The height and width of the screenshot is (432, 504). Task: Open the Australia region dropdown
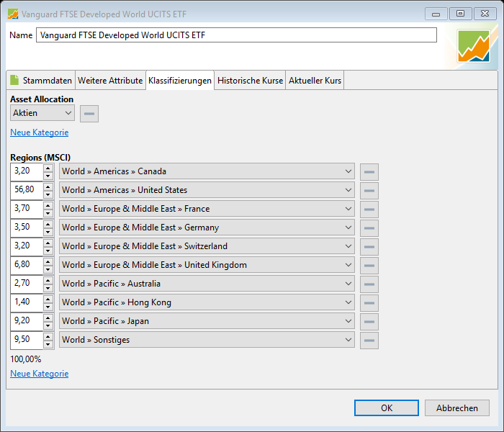click(x=207, y=283)
